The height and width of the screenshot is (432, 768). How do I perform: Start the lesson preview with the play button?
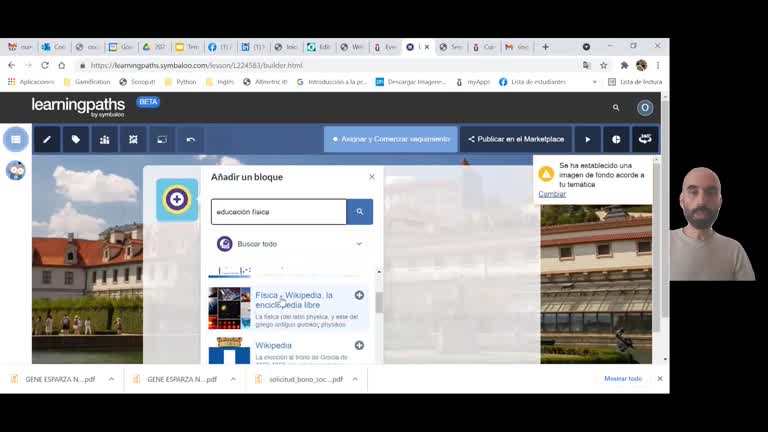pos(587,140)
